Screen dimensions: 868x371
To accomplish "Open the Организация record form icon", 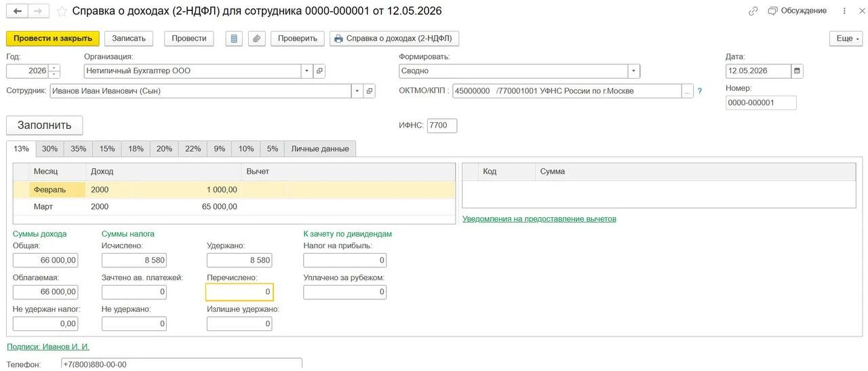I will 319,71.
